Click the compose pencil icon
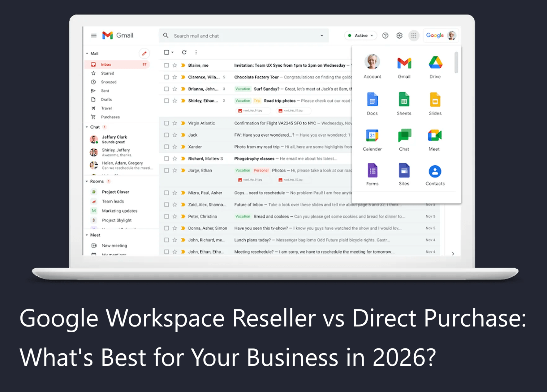 (x=144, y=53)
